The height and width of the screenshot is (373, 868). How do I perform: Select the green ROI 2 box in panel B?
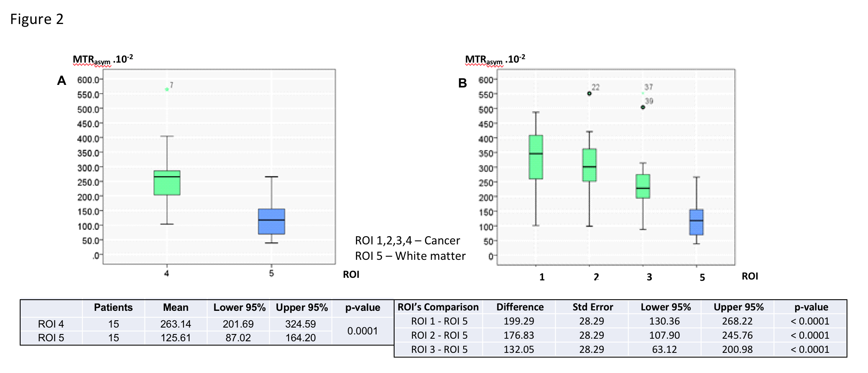click(589, 165)
